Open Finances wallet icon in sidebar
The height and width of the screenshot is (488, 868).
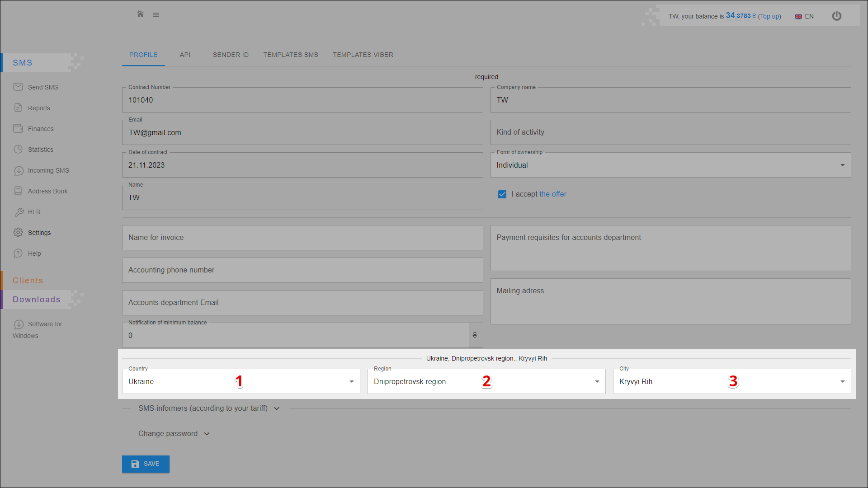pos(18,128)
